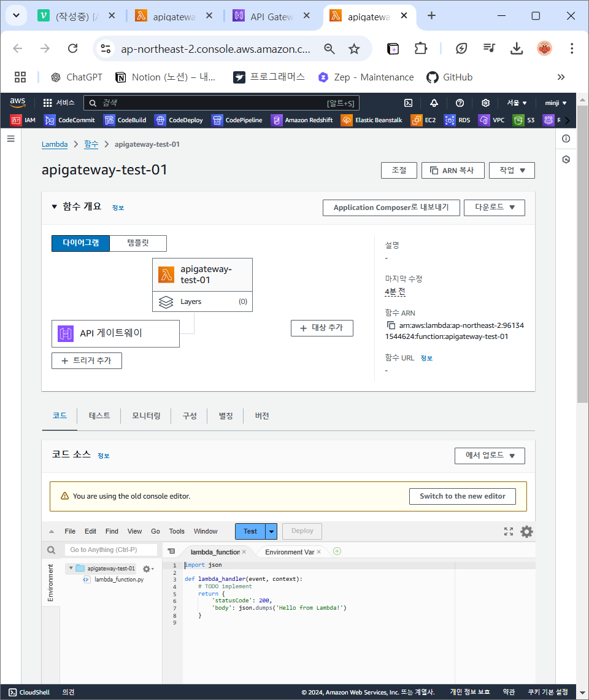Switch to the 테스트 tab
The width and height of the screenshot is (589, 700).
tap(99, 416)
